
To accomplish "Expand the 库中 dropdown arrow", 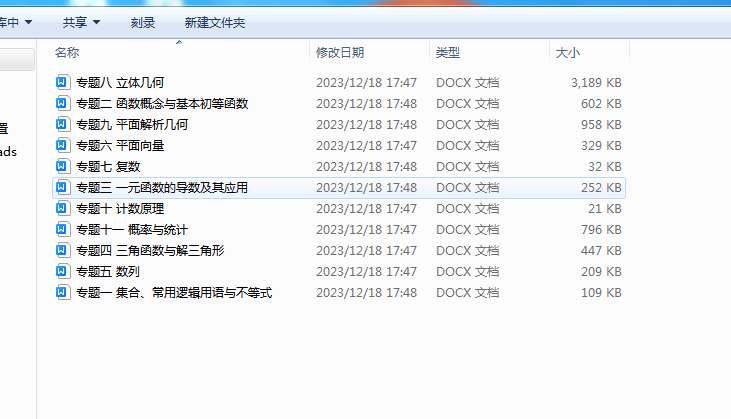I will pos(28,22).
